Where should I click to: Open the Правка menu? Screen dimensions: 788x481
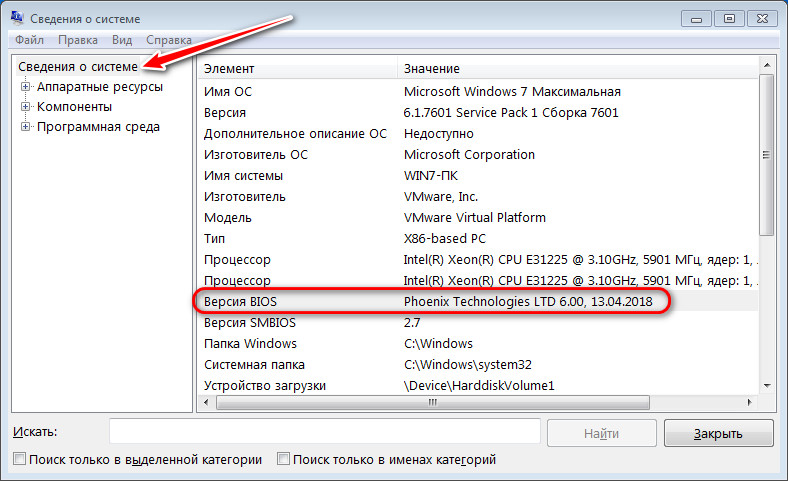(x=78, y=40)
